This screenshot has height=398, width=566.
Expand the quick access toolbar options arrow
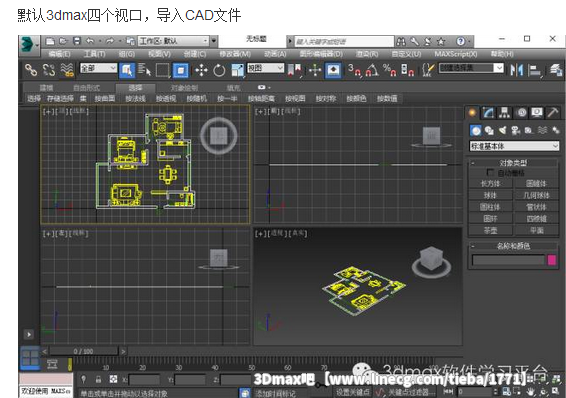point(214,41)
